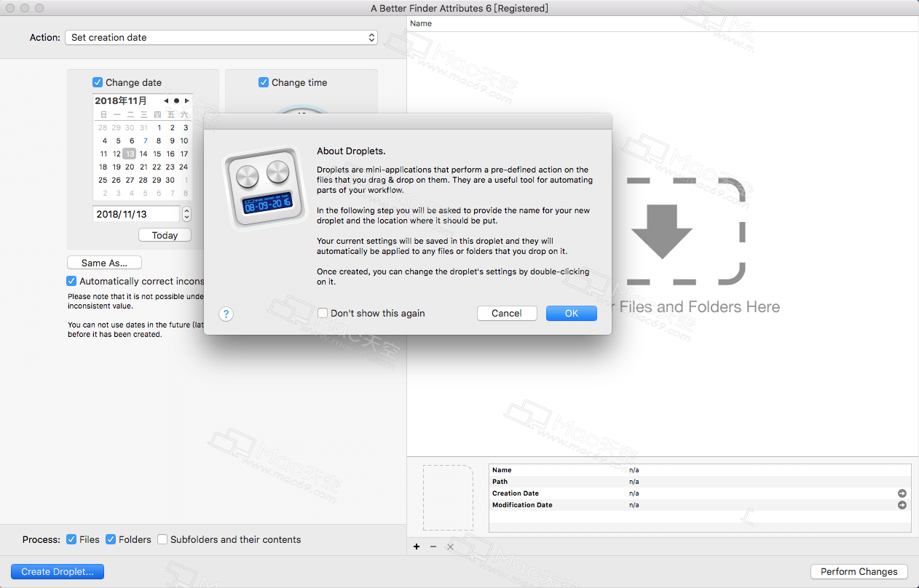
Task: Click the file preview thumbnail placeholder
Action: click(448, 498)
